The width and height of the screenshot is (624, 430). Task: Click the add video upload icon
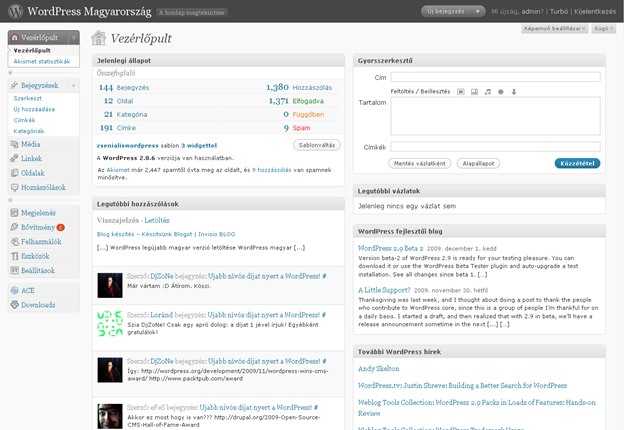point(474,92)
